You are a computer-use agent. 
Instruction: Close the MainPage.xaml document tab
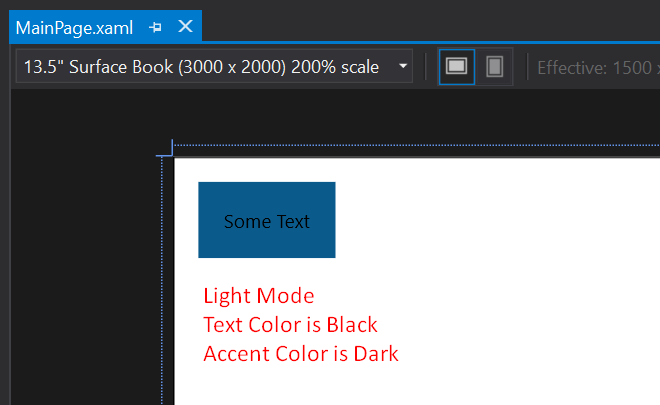pos(185,27)
